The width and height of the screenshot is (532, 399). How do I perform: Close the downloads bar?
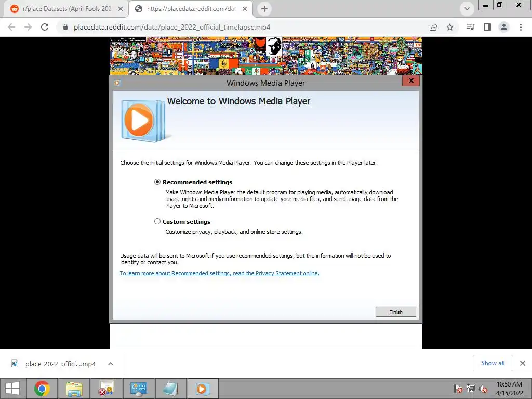[523, 363]
